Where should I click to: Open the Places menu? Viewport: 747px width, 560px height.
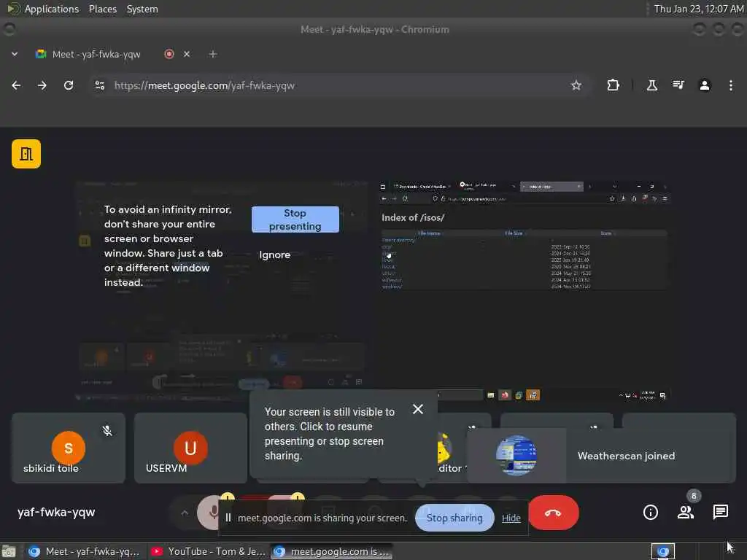pyautogui.click(x=102, y=9)
